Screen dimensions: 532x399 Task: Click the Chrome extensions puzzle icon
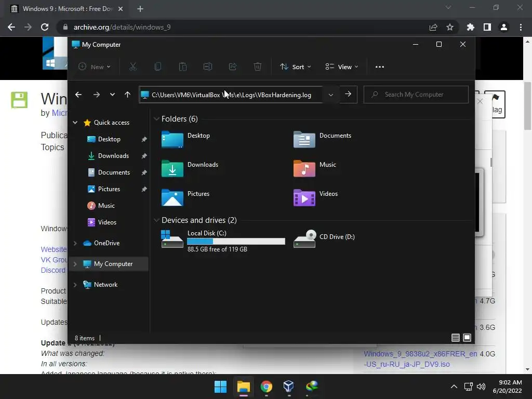point(471,27)
